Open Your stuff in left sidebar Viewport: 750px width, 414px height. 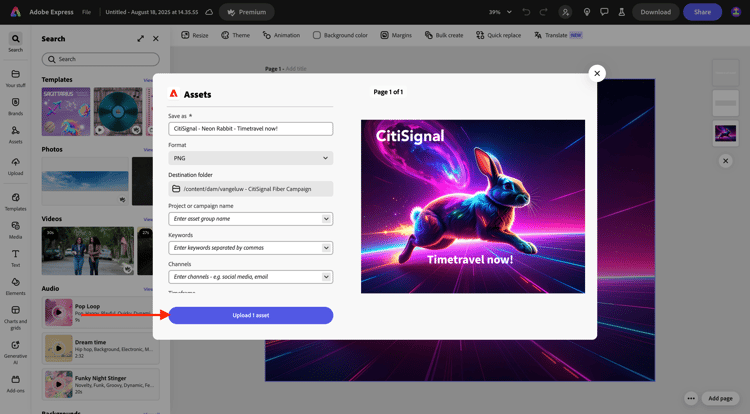(15, 78)
